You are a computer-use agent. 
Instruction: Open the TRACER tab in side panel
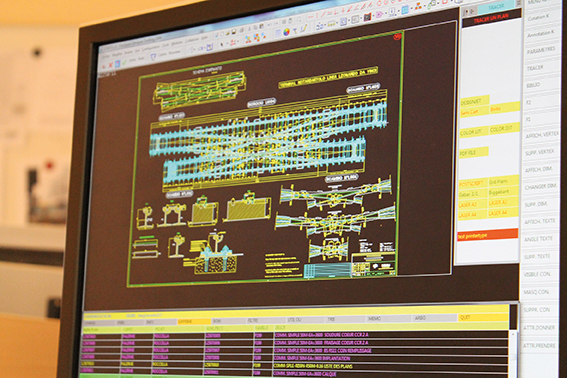pyautogui.click(x=496, y=7)
